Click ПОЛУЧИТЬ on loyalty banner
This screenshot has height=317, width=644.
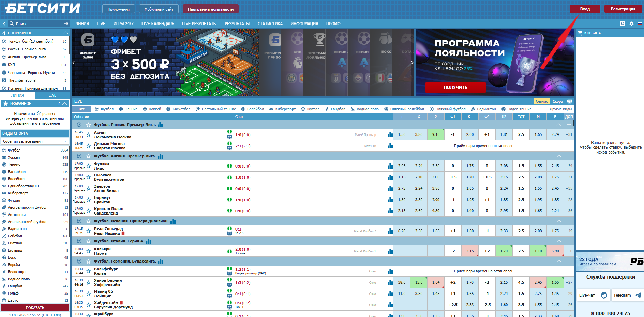455,88
